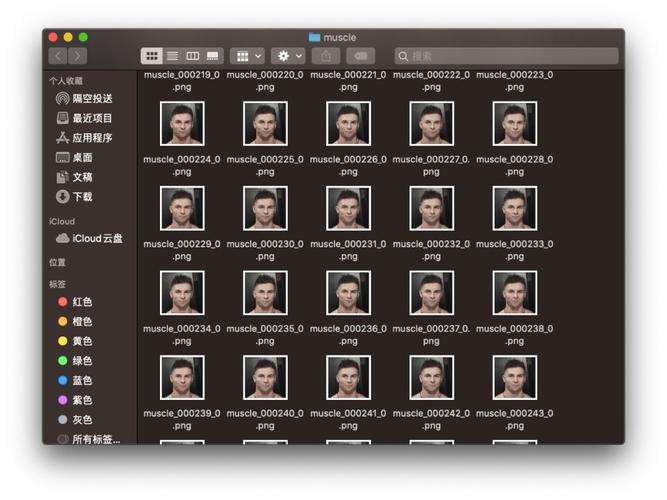Switch to icon view
This screenshot has height=500, width=667.
(x=152, y=56)
